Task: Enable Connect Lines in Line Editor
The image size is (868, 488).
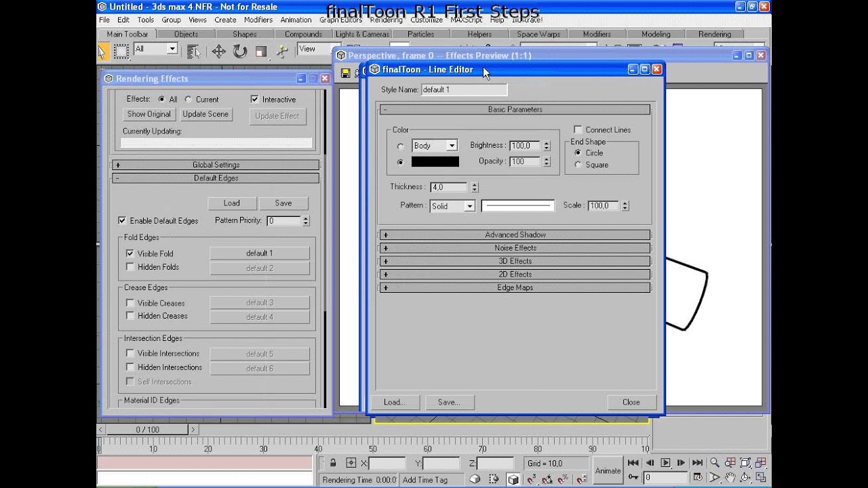Action: click(578, 129)
